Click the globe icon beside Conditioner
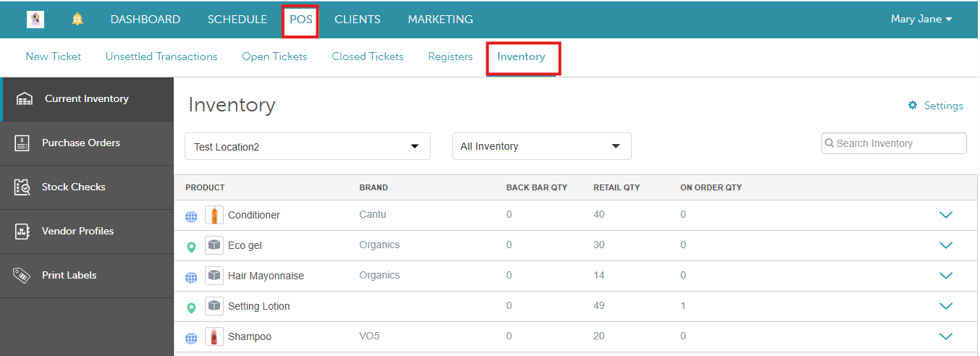Screen dimensions: 980x356 pos(191,216)
